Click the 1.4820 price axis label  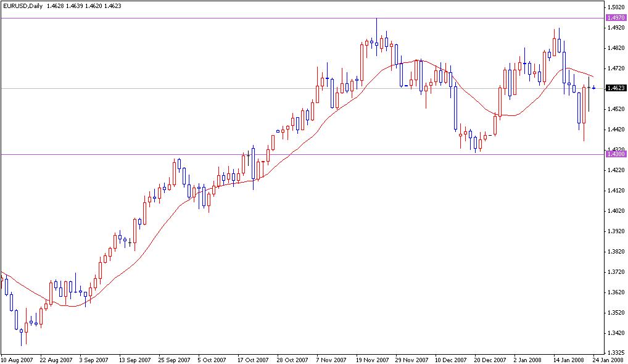[616, 48]
